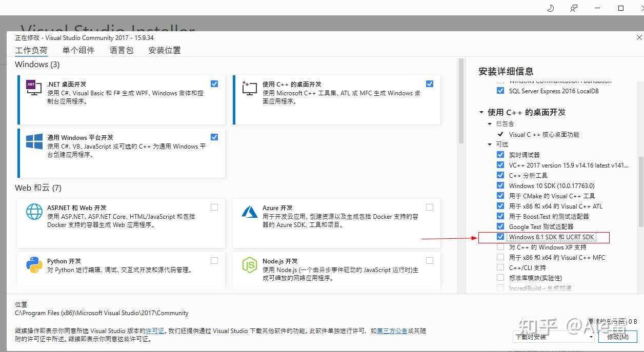This screenshot has height=352, width=644.
Task: Toggle the C++ 分析工具 checkbox
Action: coord(500,175)
